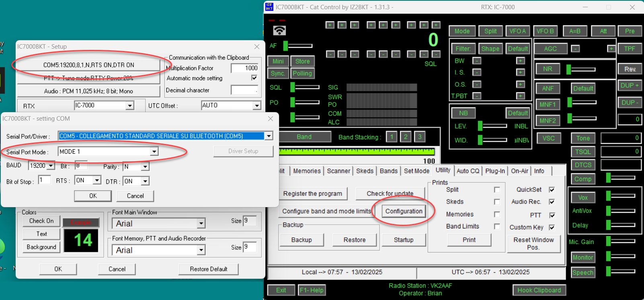Click the Decimal character input field
This screenshot has height=300, width=644.
point(244,90)
